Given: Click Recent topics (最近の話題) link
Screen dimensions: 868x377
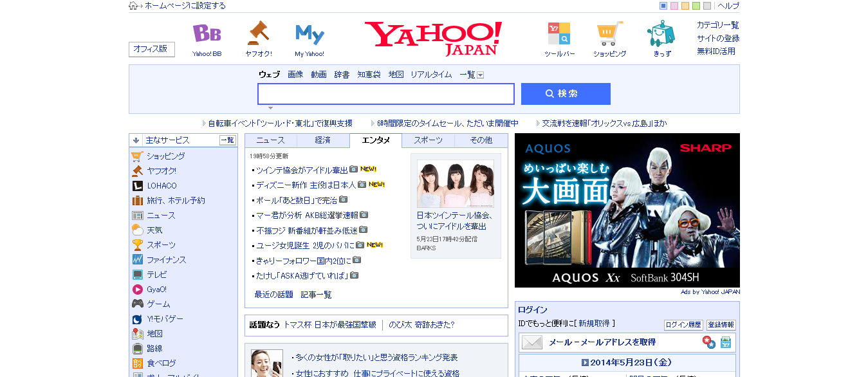Looking at the screenshot, I should coord(275,295).
